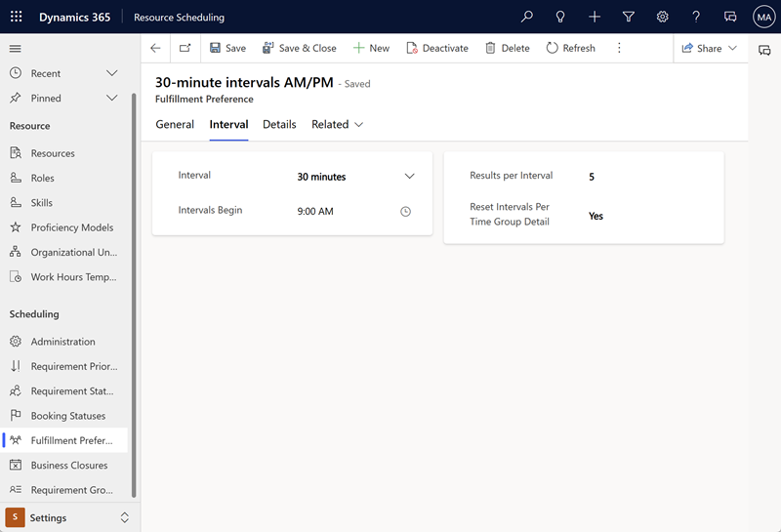Select Fulfillment Preferences in sidebar
Image resolution: width=781 pixels, height=532 pixels.
[x=63, y=440]
